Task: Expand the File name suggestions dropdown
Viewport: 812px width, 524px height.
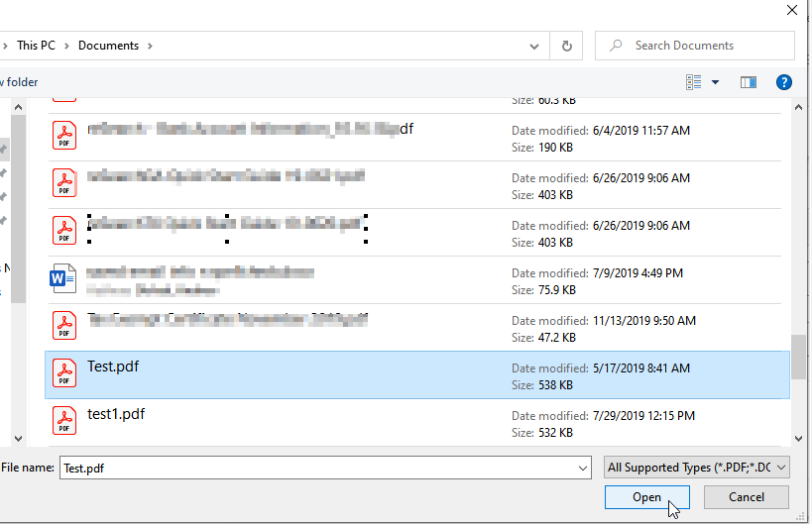Action: coord(582,468)
